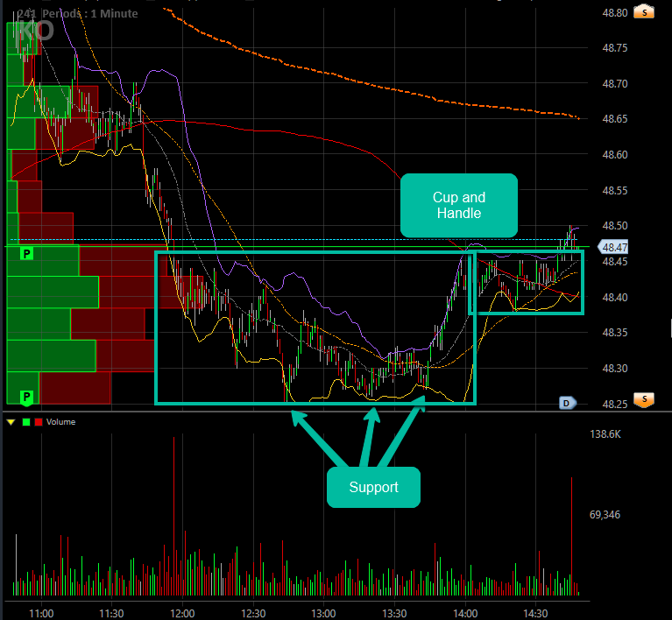Click the green Volume color swatch
Image resolution: width=672 pixels, height=620 pixels.
[x=26, y=422]
